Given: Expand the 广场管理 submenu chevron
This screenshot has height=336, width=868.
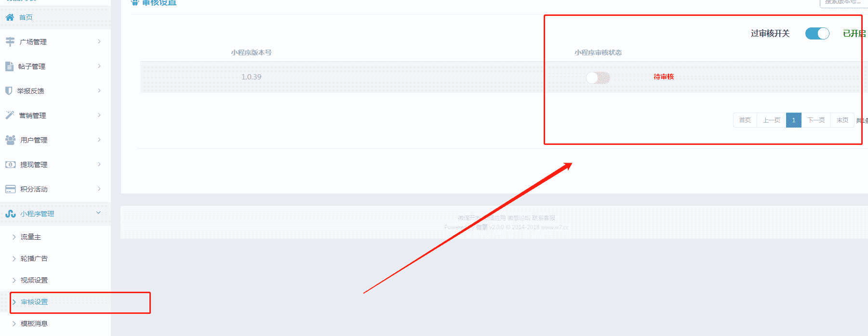Looking at the screenshot, I should click(x=99, y=41).
